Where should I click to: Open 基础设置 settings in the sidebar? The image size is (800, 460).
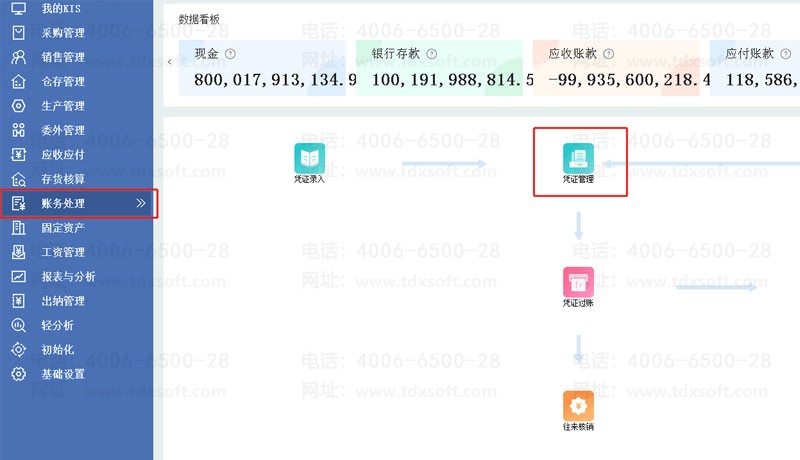pos(62,374)
